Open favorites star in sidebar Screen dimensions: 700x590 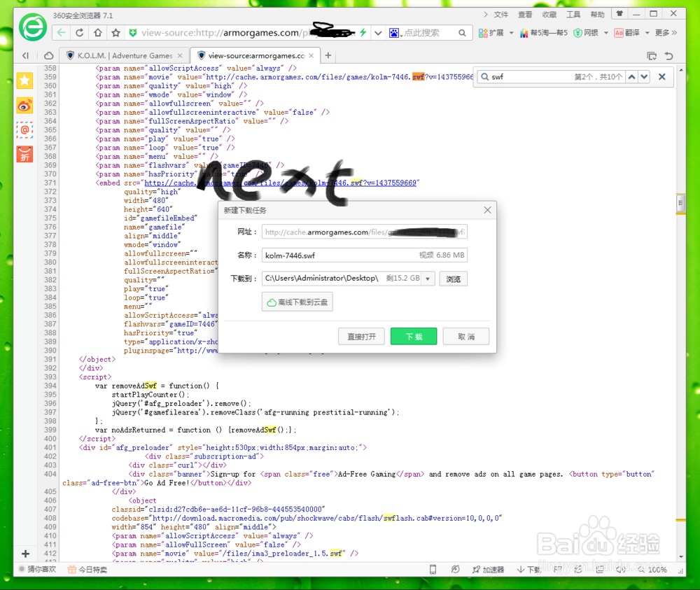tap(25, 80)
